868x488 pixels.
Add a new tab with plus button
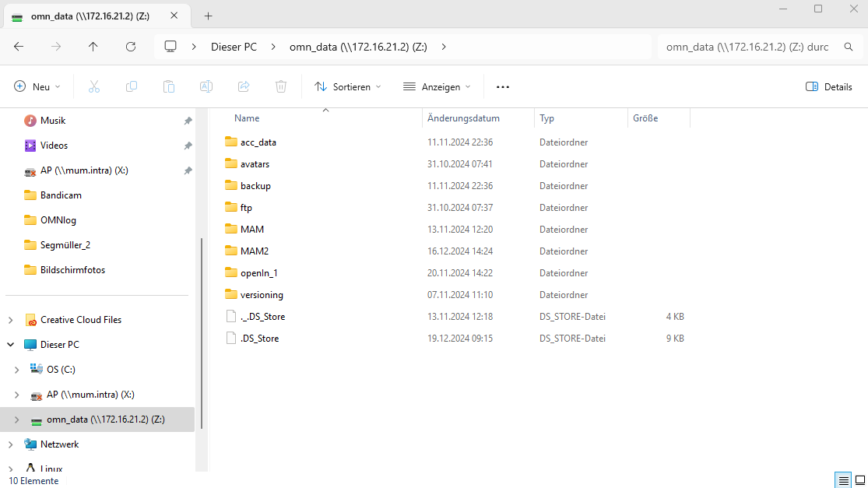coord(208,16)
